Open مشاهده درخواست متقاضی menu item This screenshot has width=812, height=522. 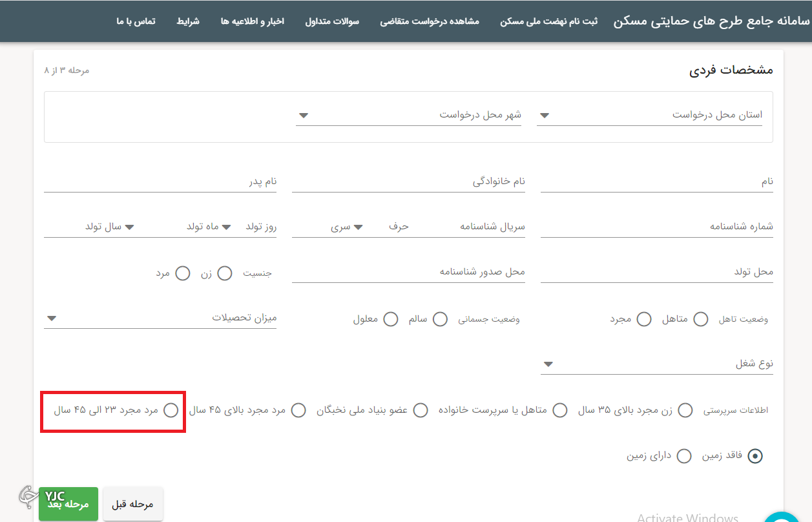click(429, 21)
